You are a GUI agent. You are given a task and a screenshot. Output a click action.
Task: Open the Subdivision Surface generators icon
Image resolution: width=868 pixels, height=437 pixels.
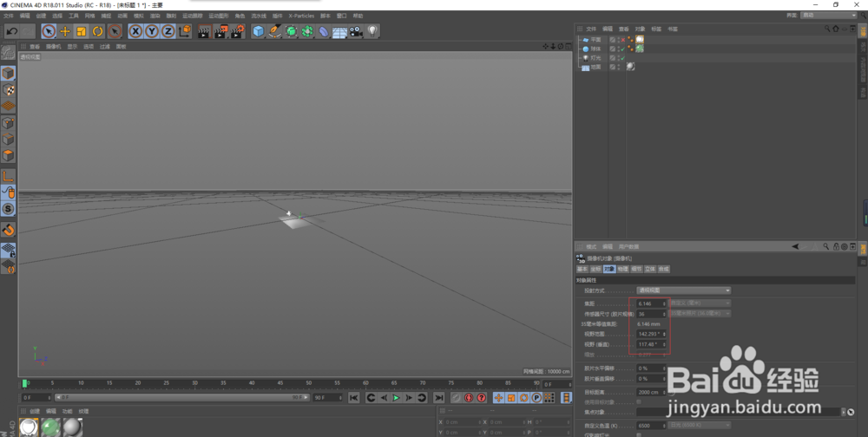pos(291,31)
